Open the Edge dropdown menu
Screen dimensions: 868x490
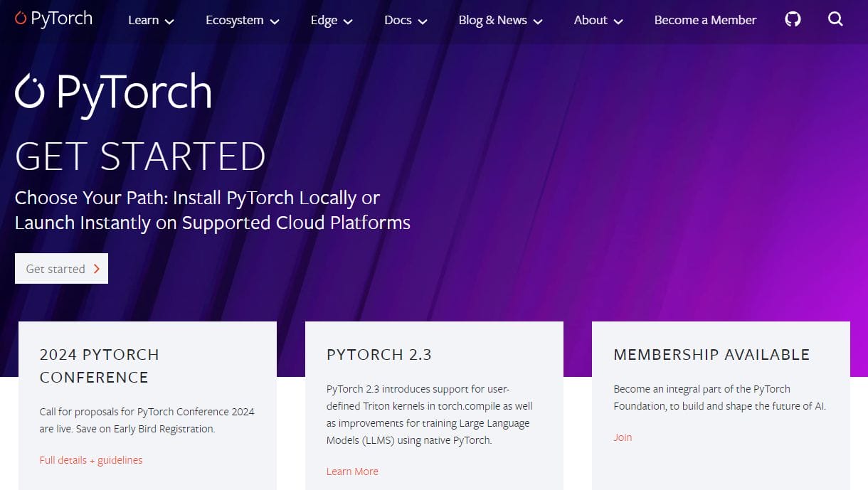pyautogui.click(x=331, y=21)
